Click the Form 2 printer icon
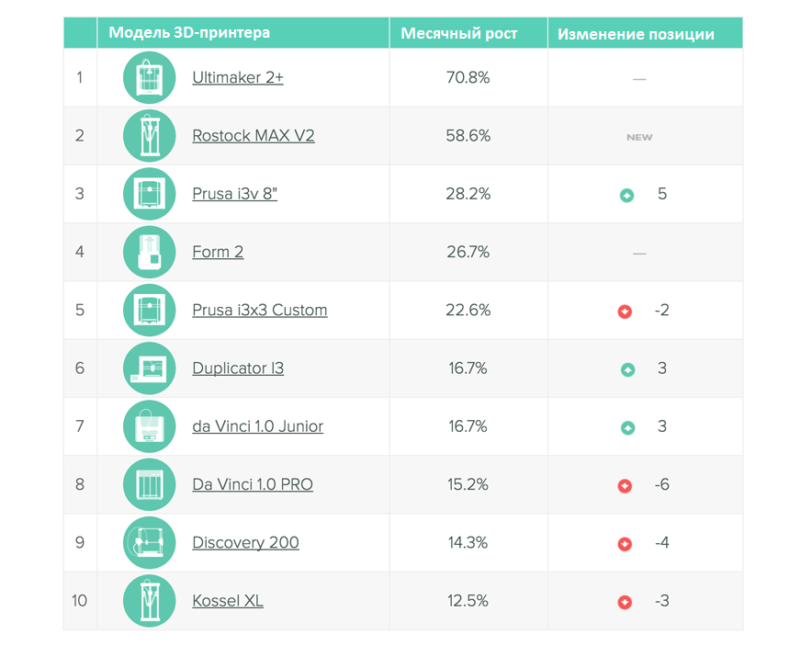The image size is (812, 646). tap(149, 252)
